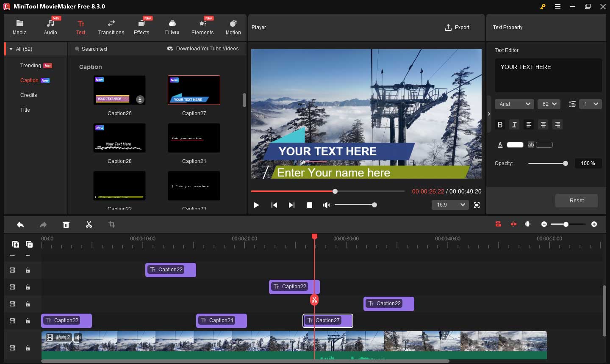This screenshot has height=364, width=610.
Task: Select the Credits category
Action: click(29, 95)
